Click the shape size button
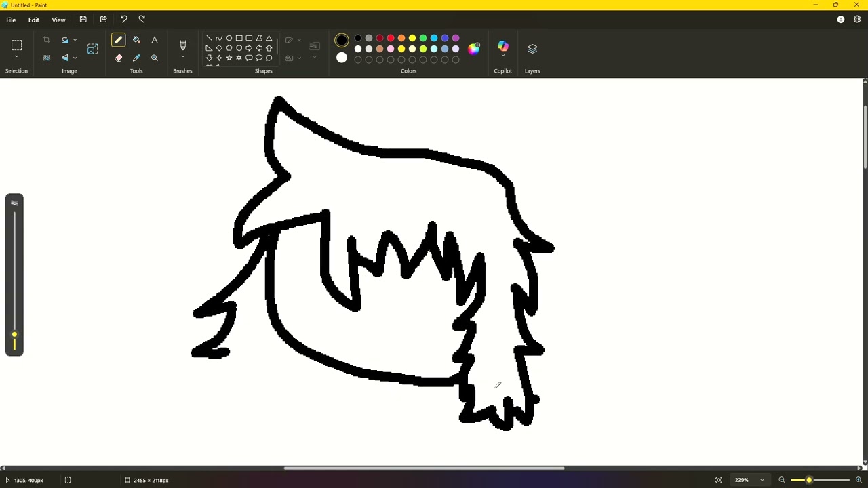The image size is (868, 488). click(315, 46)
